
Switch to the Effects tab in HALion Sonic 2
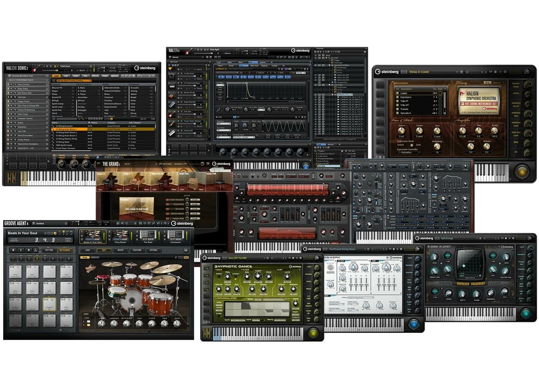96,76
